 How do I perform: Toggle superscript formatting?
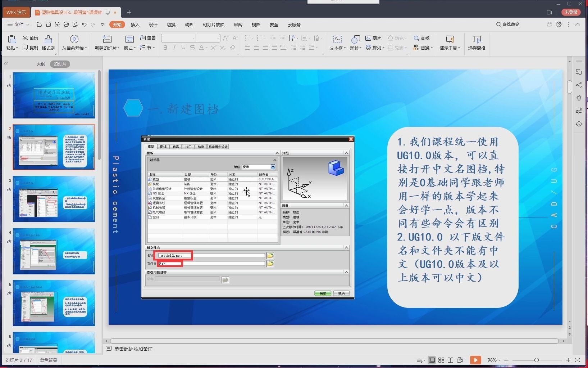(x=214, y=48)
